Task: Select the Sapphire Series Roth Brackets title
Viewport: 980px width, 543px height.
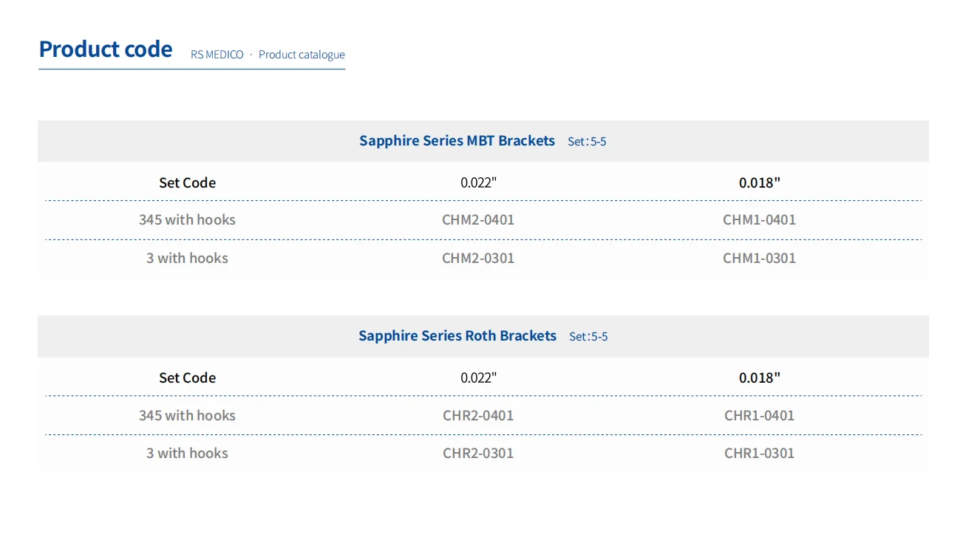Action: point(457,335)
